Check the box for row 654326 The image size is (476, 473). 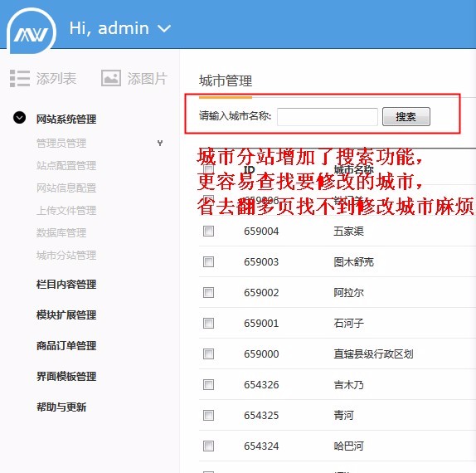coord(208,384)
